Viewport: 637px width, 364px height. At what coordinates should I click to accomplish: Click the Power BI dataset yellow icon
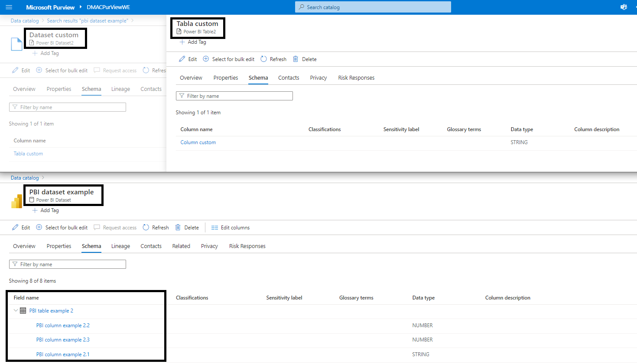[16, 201]
